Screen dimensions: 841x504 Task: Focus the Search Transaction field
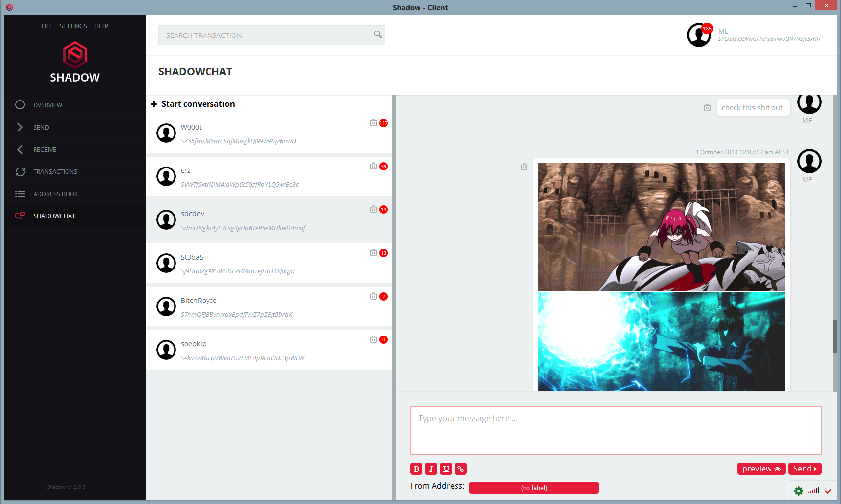pyautogui.click(x=271, y=35)
